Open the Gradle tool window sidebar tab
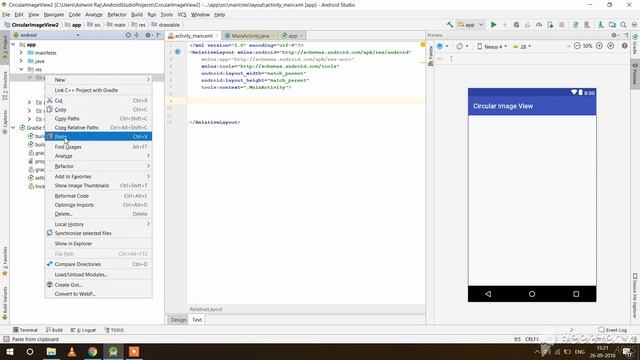Image resolution: width=640 pixels, height=360 pixels. 635,45
